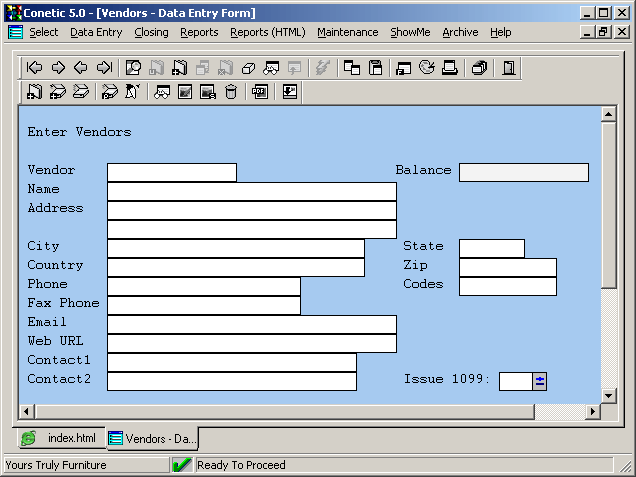Click the first record arrow icon
636x477 pixels.
(x=35, y=68)
